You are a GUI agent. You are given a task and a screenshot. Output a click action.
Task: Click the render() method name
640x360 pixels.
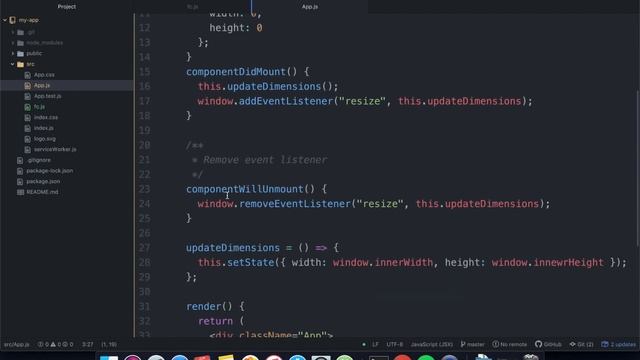(x=203, y=307)
